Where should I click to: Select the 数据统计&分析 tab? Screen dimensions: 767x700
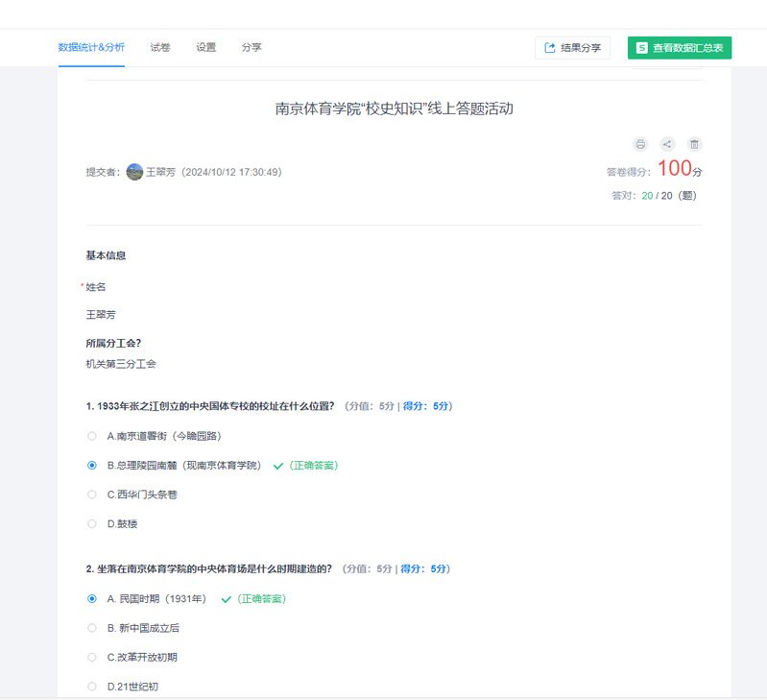coord(91,47)
